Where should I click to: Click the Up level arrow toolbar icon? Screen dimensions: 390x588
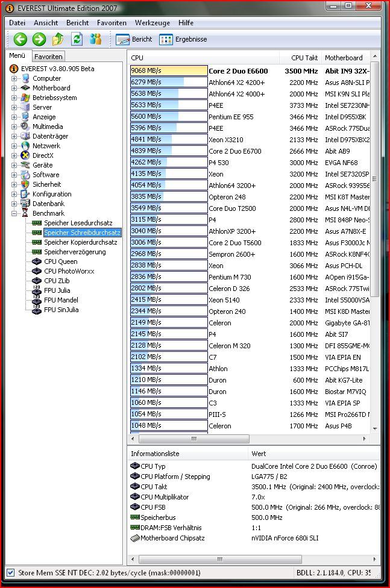click(x=57, y=39)
